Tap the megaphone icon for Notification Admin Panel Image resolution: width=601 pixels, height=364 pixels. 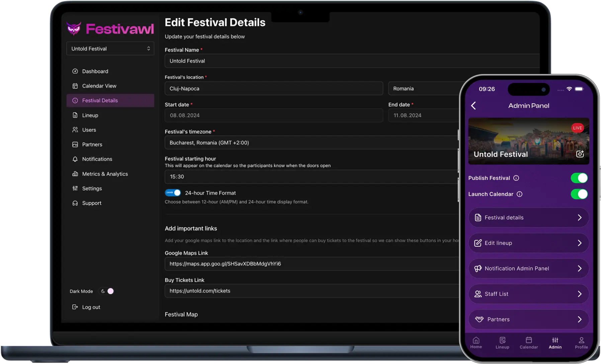(478, 268)
